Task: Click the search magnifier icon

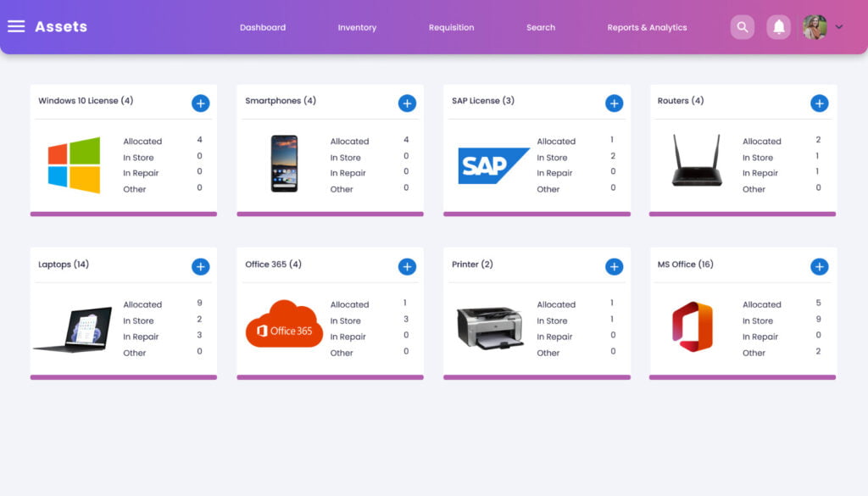Action: tap(743, 27)
